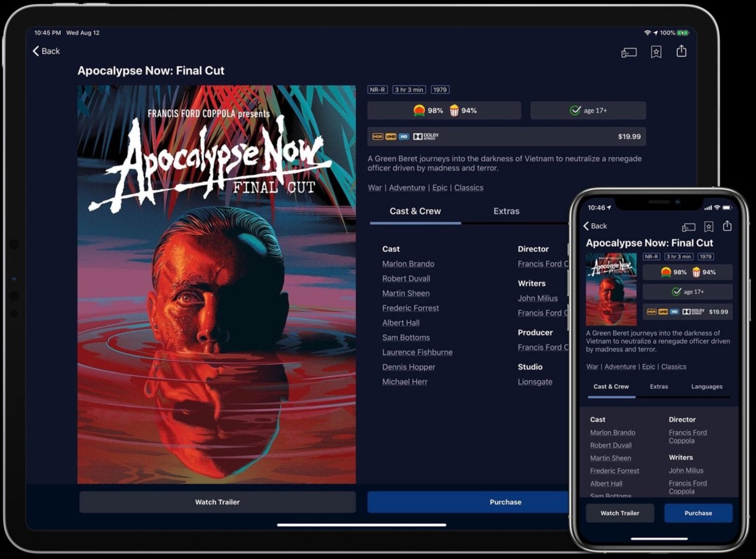Go Back using the iPhone chevron
The height and width of the screenshot is (559, 756).
[595, 226]
